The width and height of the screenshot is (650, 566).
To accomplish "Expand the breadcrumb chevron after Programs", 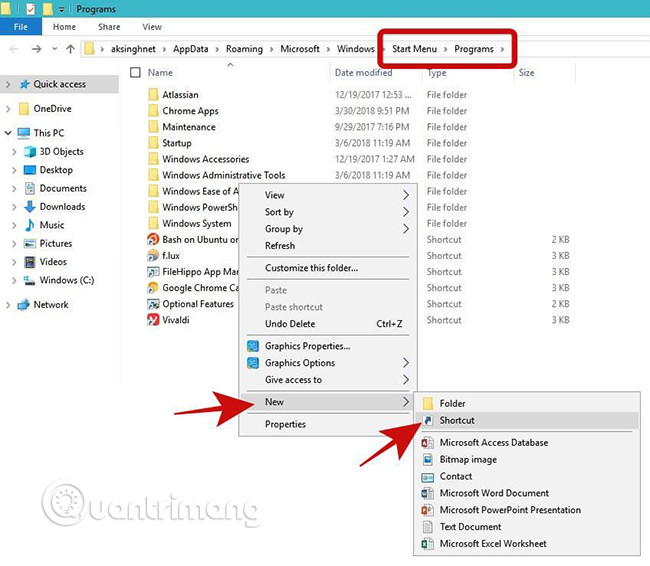I will [x=502, y=49].
